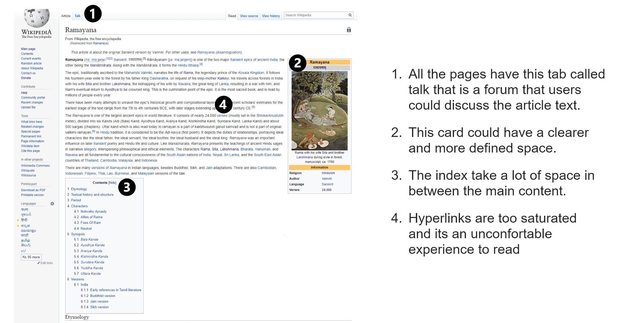Go to Yuddha Kanda contents entry

(x=92, y=268)
